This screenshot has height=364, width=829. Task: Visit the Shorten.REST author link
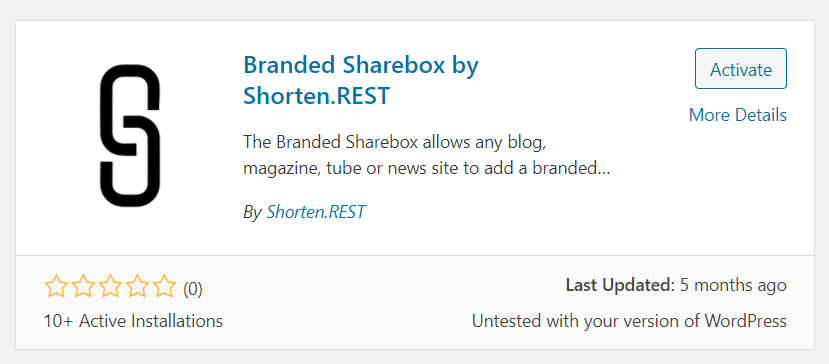tap(316, 212)
